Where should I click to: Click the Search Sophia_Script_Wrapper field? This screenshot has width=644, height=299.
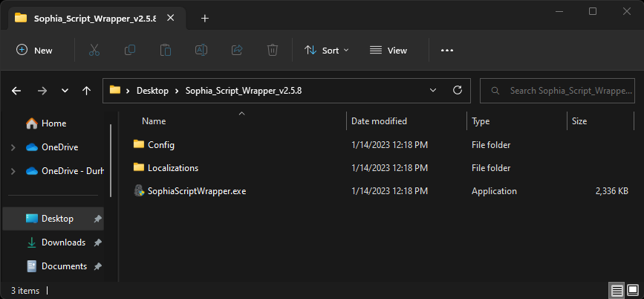[x=558, y=91]
